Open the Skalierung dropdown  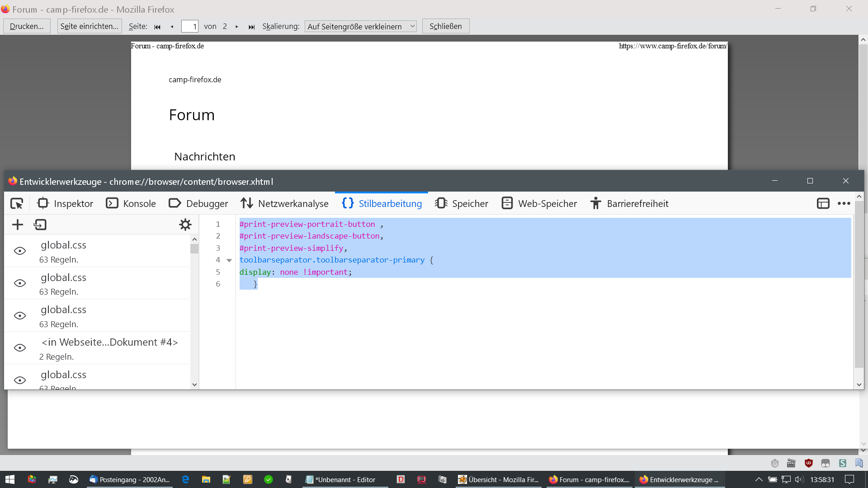[360, 27]
